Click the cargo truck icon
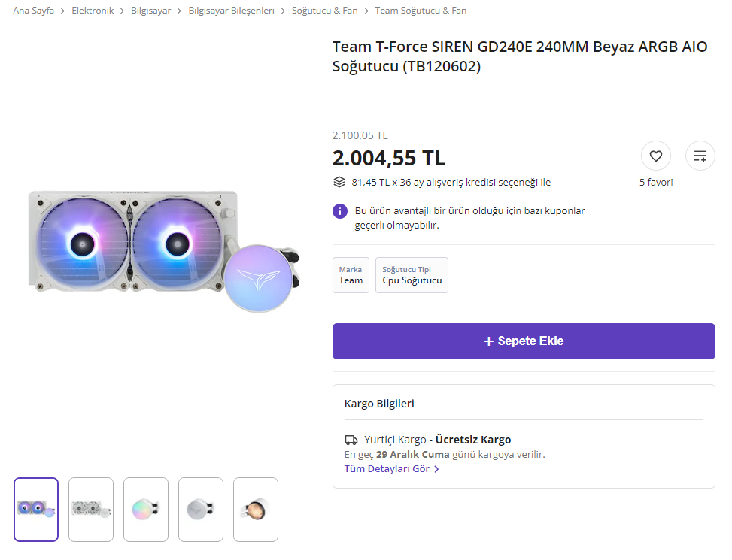The width and height of the screenshot is (732, 560). (351, 440)
